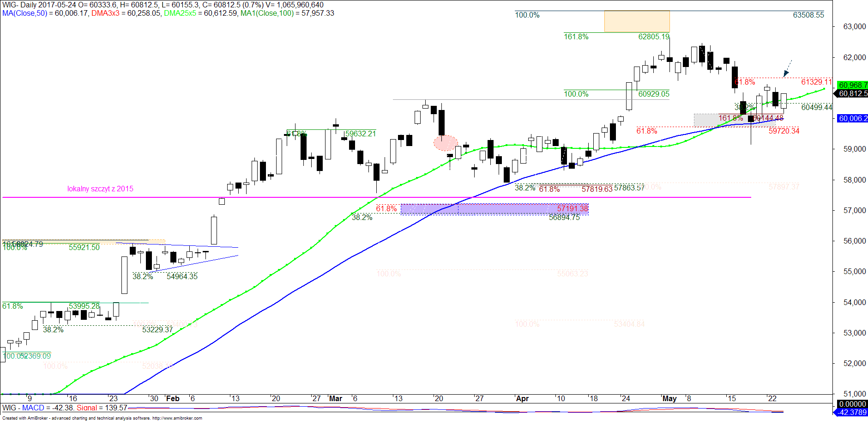
Task: Select the purple shaded zone at 57191.38
Action: [494, 209]
